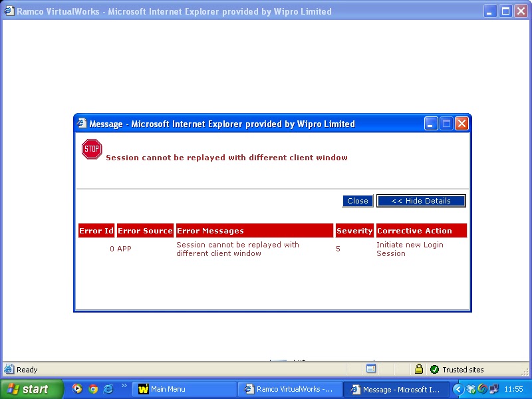Click the Message dialog's IE title bar icon
This screenshot has width=532, height=399.
[x=81, y=124]
